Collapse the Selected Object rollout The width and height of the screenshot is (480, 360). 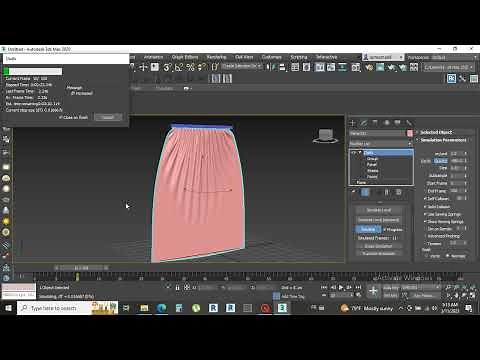pyautogui.click(x=444, y=132)
